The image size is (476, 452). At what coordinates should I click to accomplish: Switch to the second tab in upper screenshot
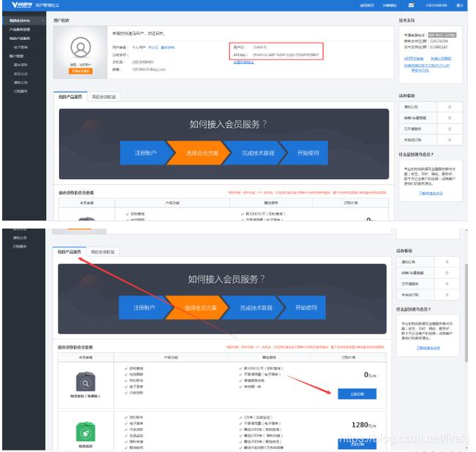click(104, 97)
